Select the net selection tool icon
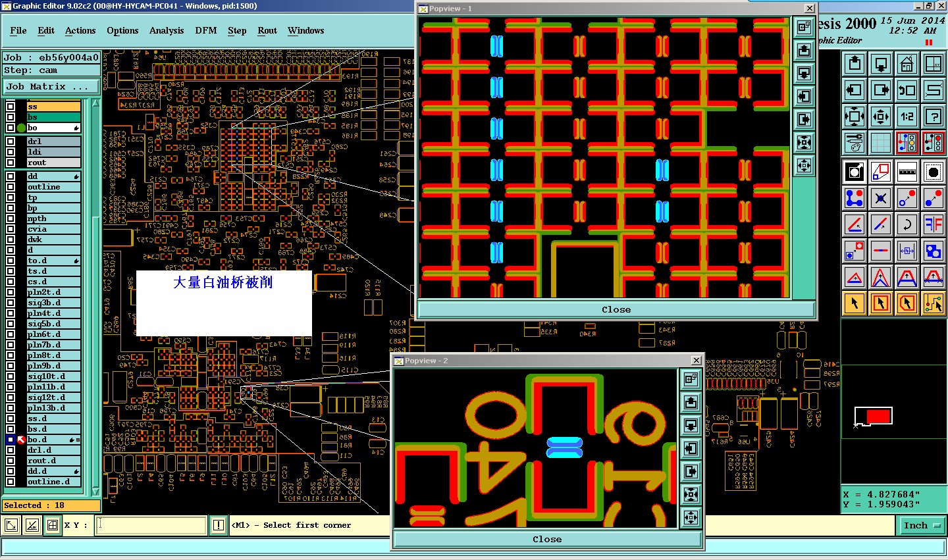Viewport: 948px width, 560px height. pyautogui.click(x=934, y=303)
